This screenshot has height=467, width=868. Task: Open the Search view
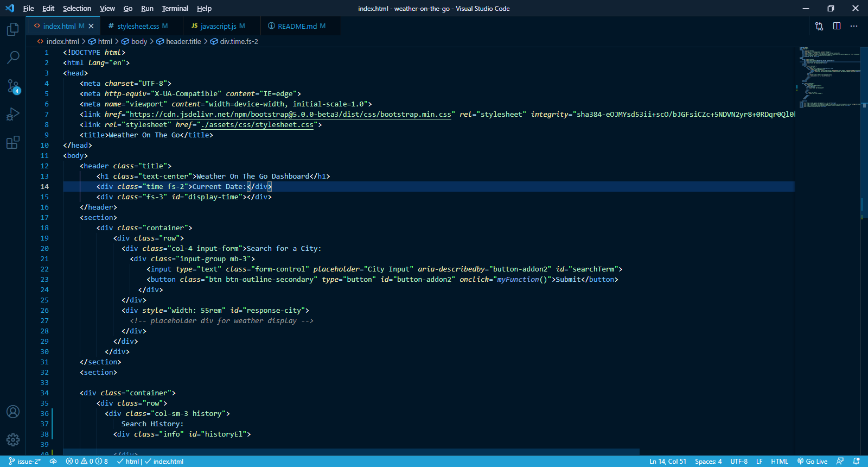[13, 57]
